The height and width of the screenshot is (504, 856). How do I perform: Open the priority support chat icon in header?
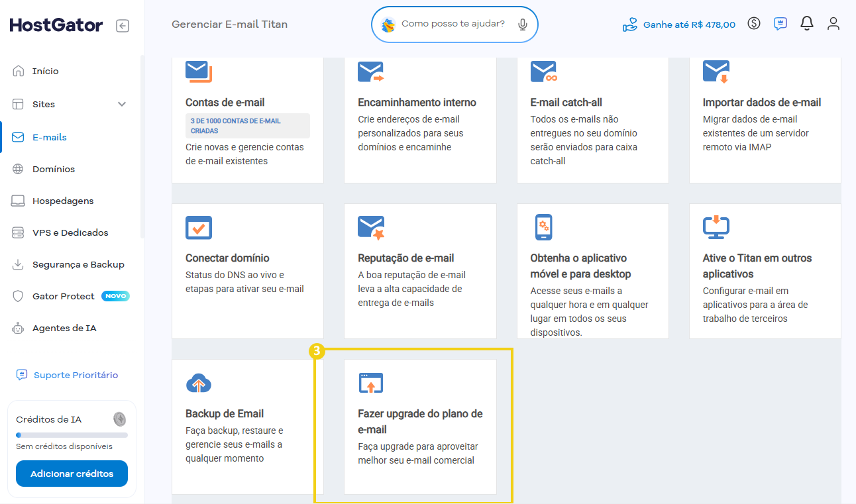780,24
